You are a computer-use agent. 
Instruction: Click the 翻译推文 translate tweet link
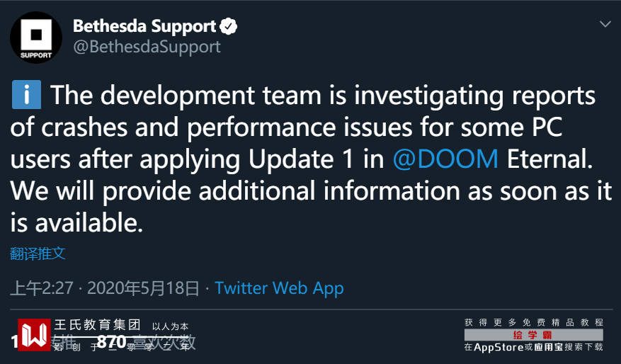[x=38, y=254]
